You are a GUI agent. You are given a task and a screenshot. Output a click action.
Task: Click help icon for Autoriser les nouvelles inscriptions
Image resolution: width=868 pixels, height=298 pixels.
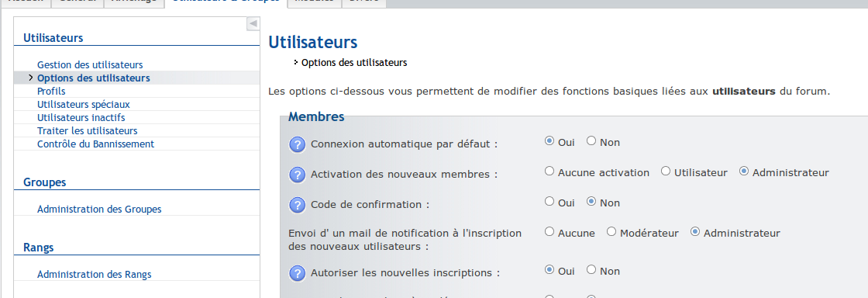point(298,273)
